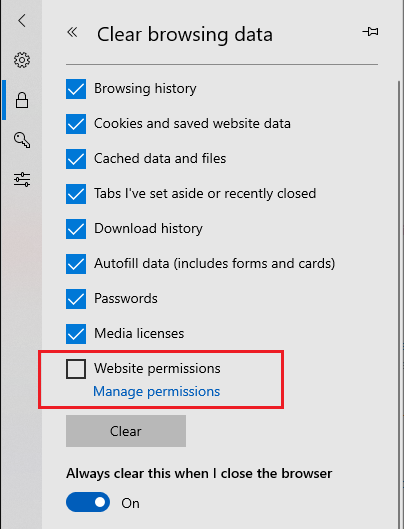Uncheck the Browsing history checkbox
The width and height of the screenshot is (404, 529).
(x=76, y=89)
